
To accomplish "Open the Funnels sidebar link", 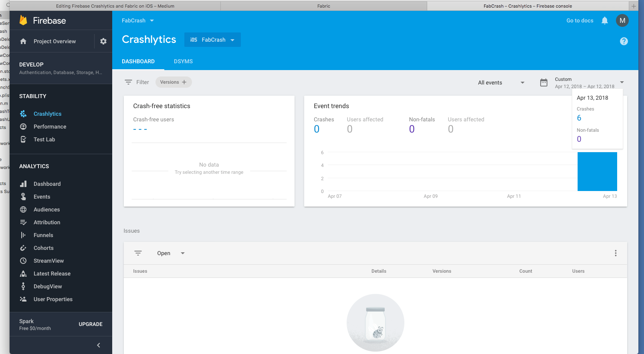I will 43,235.
